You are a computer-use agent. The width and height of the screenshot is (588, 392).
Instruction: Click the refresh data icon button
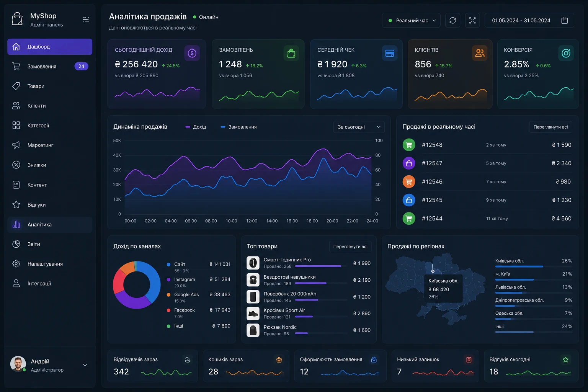pos(452,20)
